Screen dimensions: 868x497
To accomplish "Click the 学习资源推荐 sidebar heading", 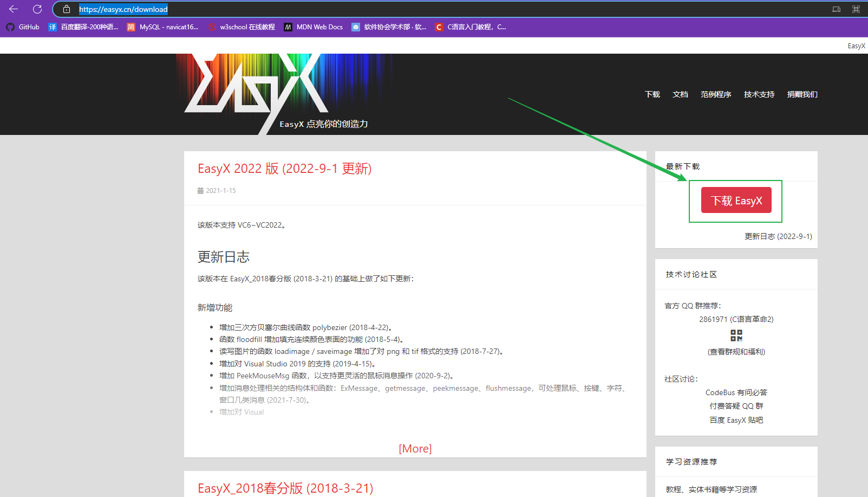I will coord(691,462).
